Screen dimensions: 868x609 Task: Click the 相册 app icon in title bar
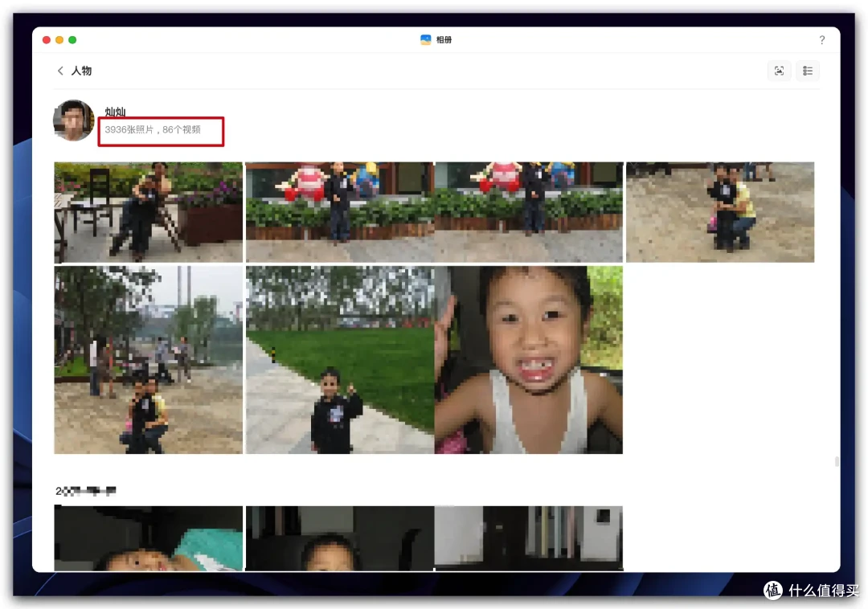click(426, 40)
